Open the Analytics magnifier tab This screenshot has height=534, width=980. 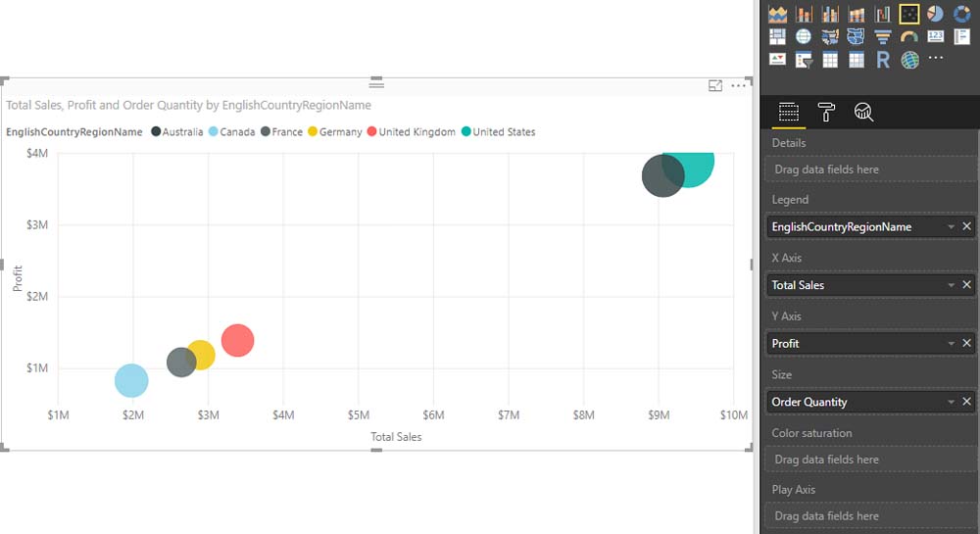coord(863,113)
